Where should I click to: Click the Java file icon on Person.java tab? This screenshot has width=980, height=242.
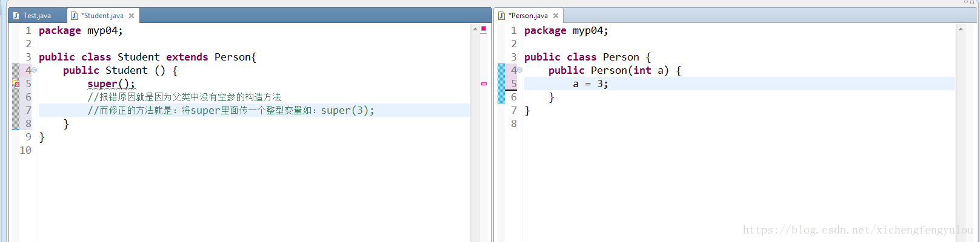(x=501, y=16)
